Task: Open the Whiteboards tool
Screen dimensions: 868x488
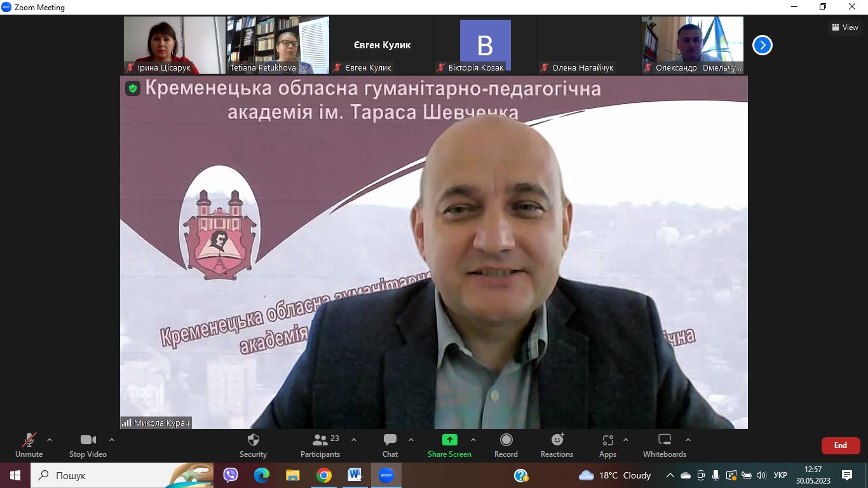Action: point(664,440)
